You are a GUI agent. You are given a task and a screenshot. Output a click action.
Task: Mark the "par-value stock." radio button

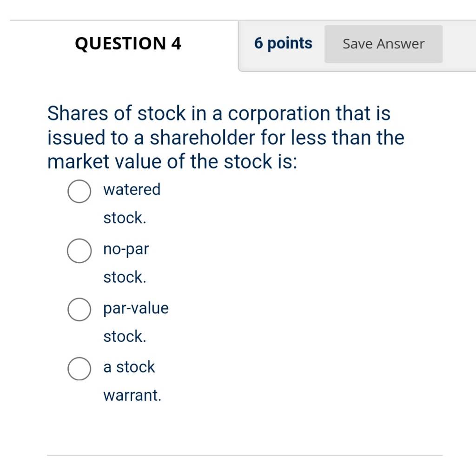pos(79,310)
